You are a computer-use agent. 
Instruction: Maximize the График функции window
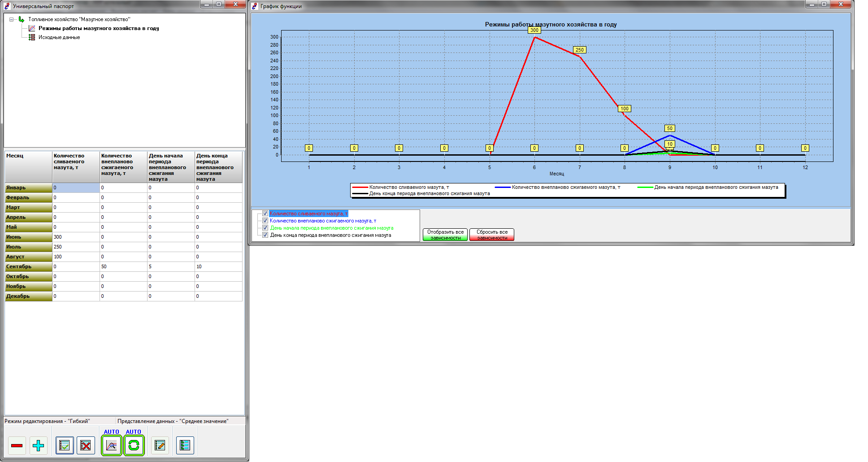click(824, 4)
